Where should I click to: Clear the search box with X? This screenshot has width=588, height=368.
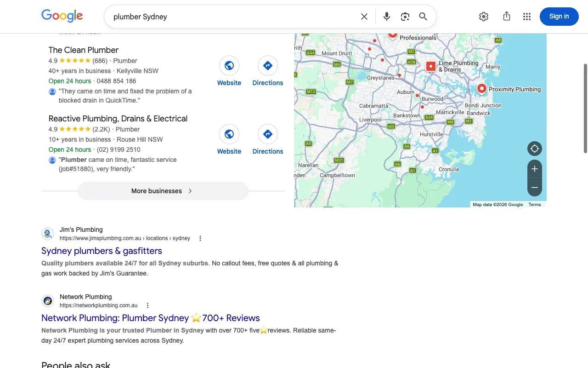pos(364,17)
